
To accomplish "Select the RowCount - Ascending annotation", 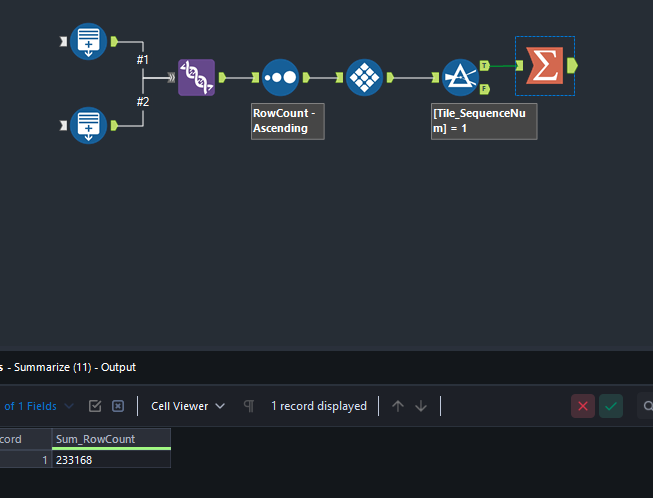I will (288, 121).
